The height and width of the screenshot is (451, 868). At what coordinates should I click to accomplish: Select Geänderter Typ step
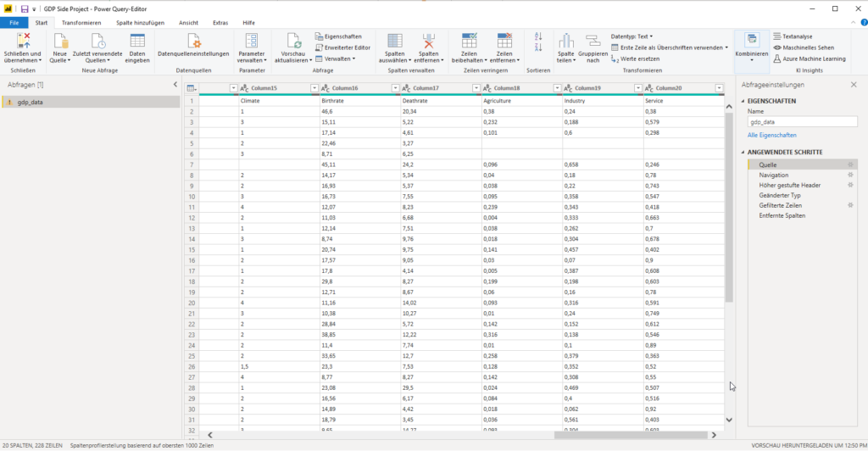(x=780, y=195)
